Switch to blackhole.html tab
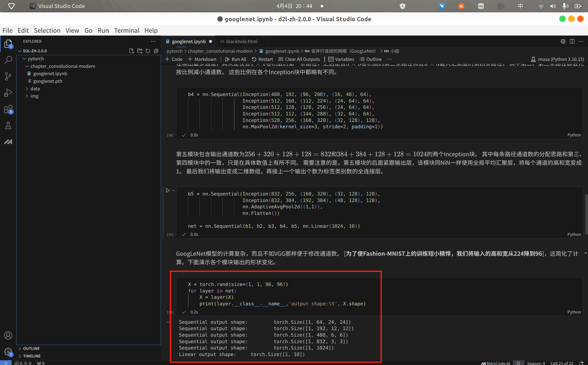588x365 pixels. (x=242, y=41)
